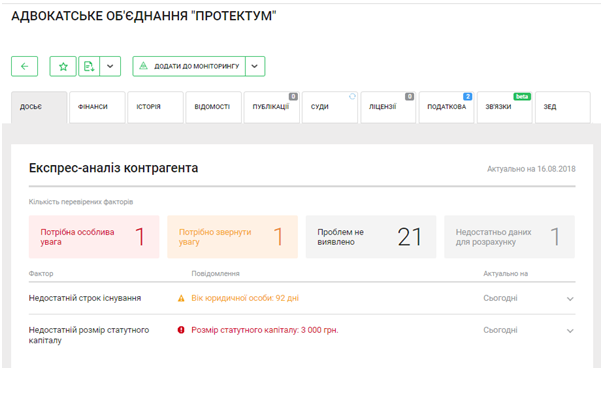Open the Публікації tab

click(x=272, y=107)
